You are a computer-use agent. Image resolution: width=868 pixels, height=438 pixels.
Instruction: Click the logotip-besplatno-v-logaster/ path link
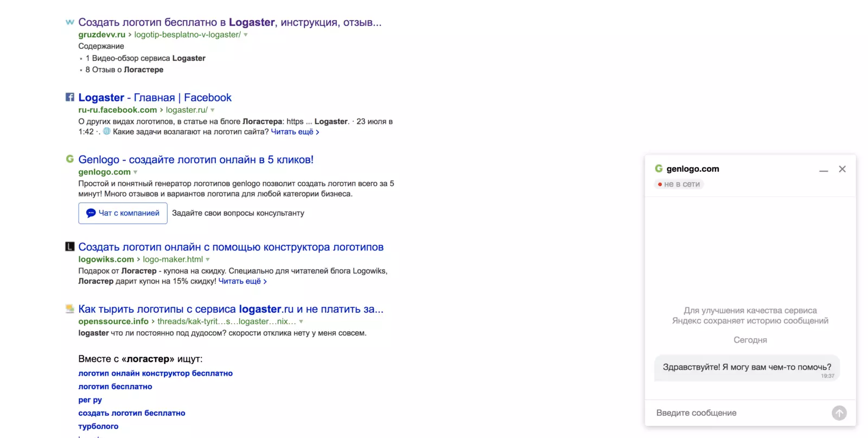[x=187, y=35]
